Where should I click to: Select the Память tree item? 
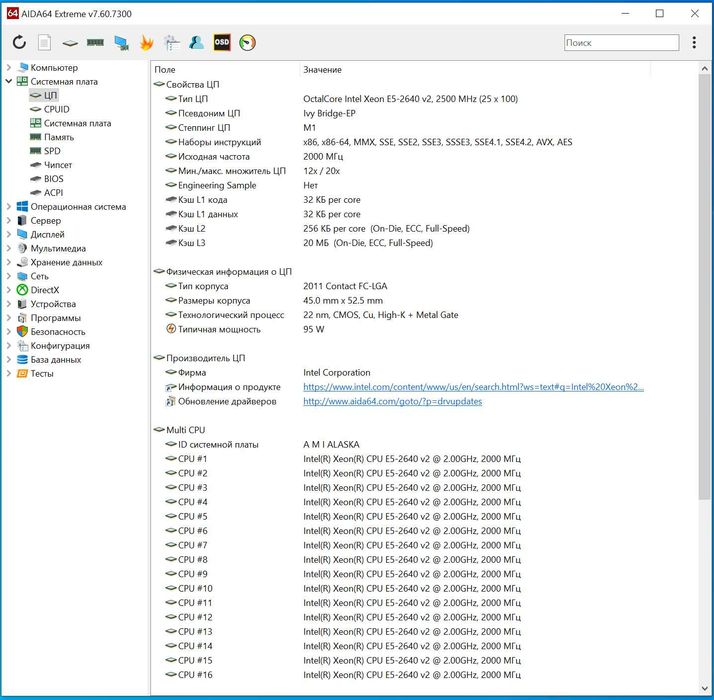pos(51,137)
